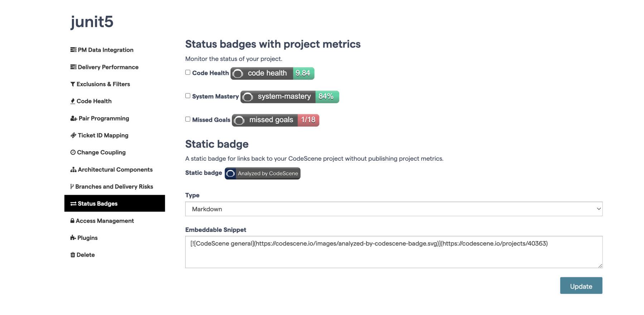Click the Change Coupling clock icon
Viewport: 644px width, 315px height.
pos(73,152)
